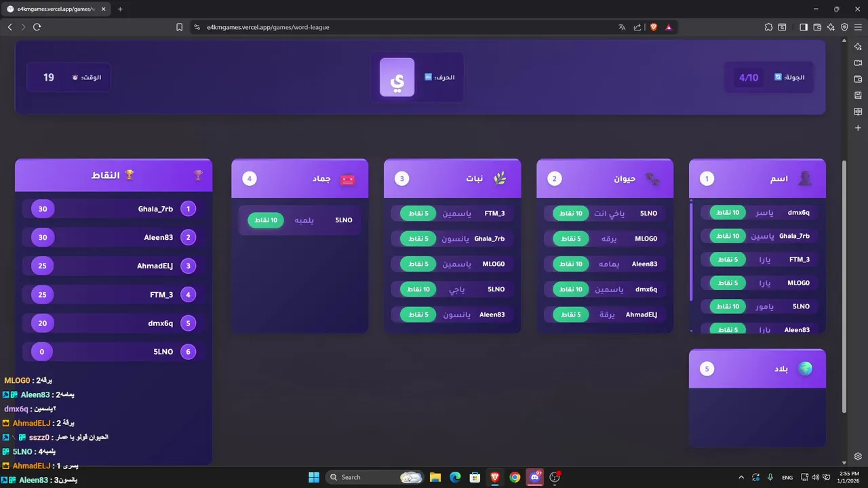Click the browser back arrow
Viewport: 868px width, 488px height.
10,27
